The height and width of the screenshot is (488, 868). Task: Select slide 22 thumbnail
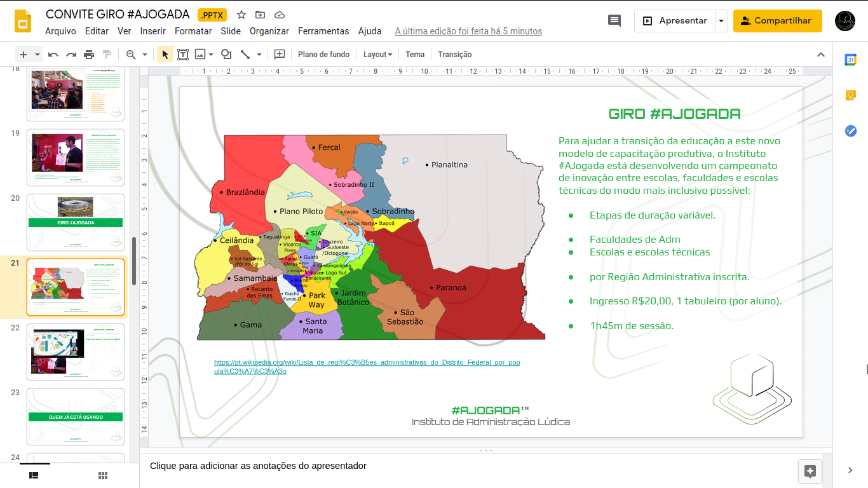tap(76, 352)
